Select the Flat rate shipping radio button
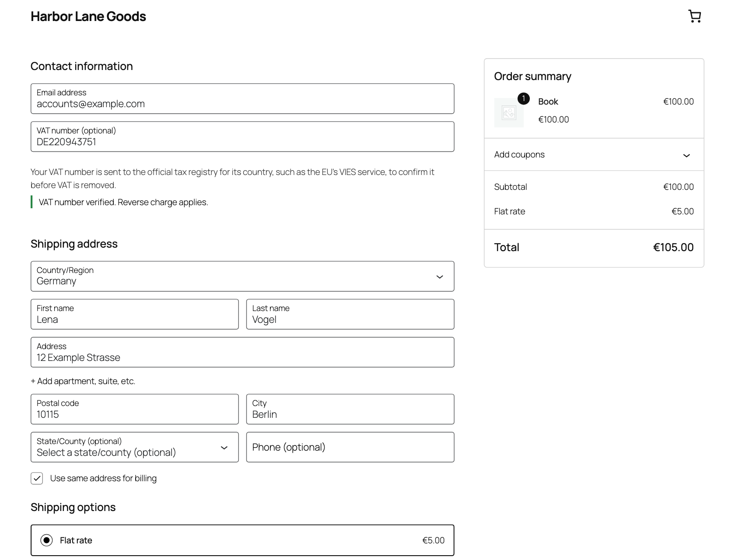This screenshot has width=735, height=560. (46, 540)
